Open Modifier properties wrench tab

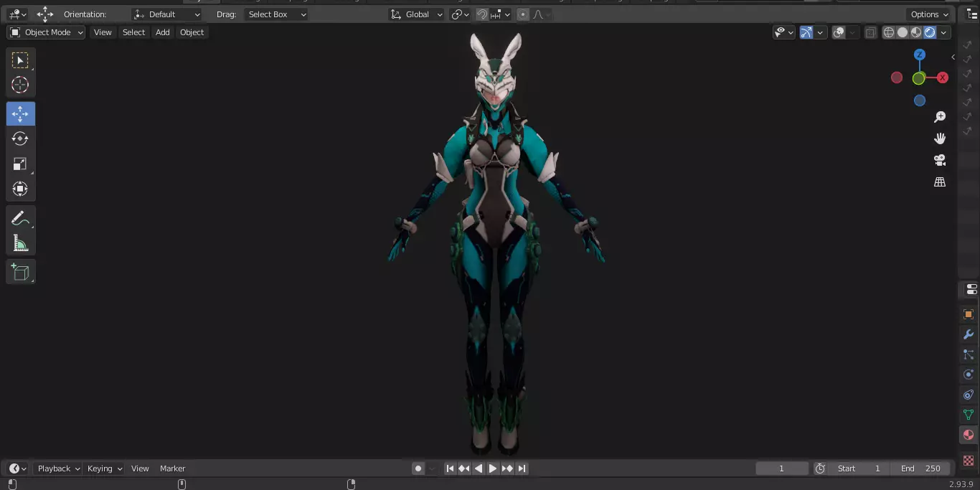coord(969,334)
